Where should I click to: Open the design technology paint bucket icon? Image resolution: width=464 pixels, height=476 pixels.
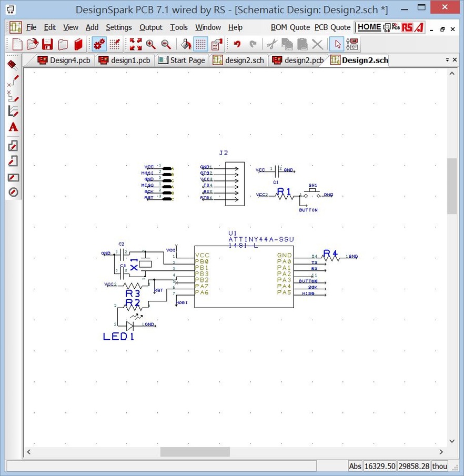(186, 44)
